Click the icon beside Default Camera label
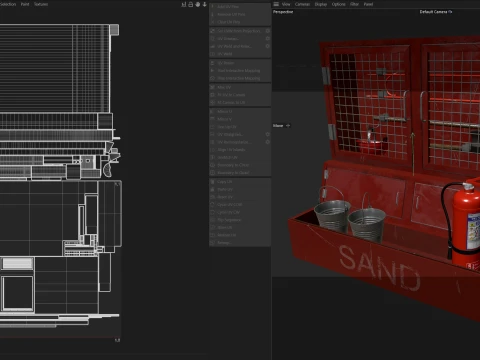Viewport: 480px width, 360px height. pyautogui.click(x=450, y=12)
